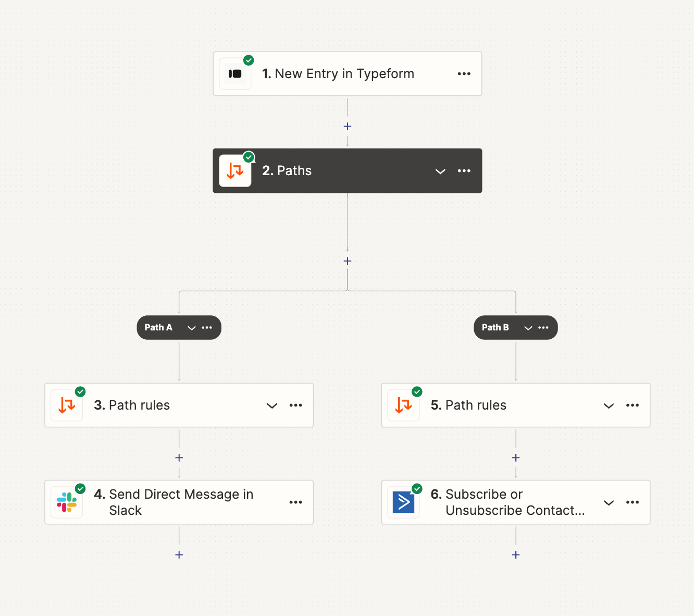Add a step after the Typeform trigger
694x616 pixels.
347,126
